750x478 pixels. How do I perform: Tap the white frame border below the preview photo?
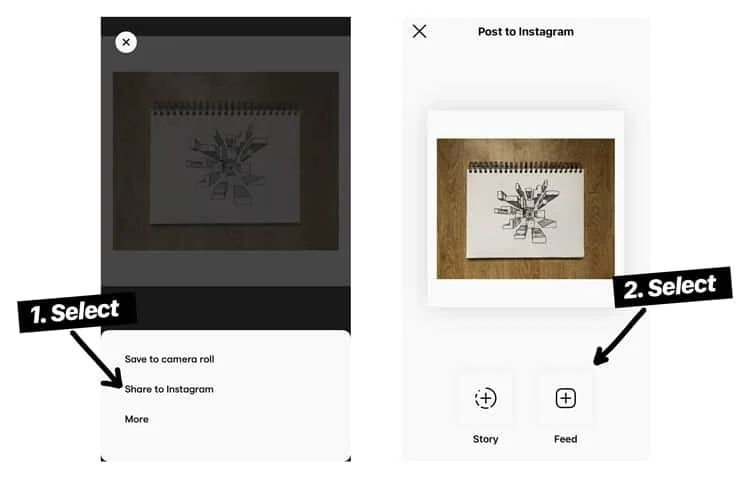coord(525,292)
